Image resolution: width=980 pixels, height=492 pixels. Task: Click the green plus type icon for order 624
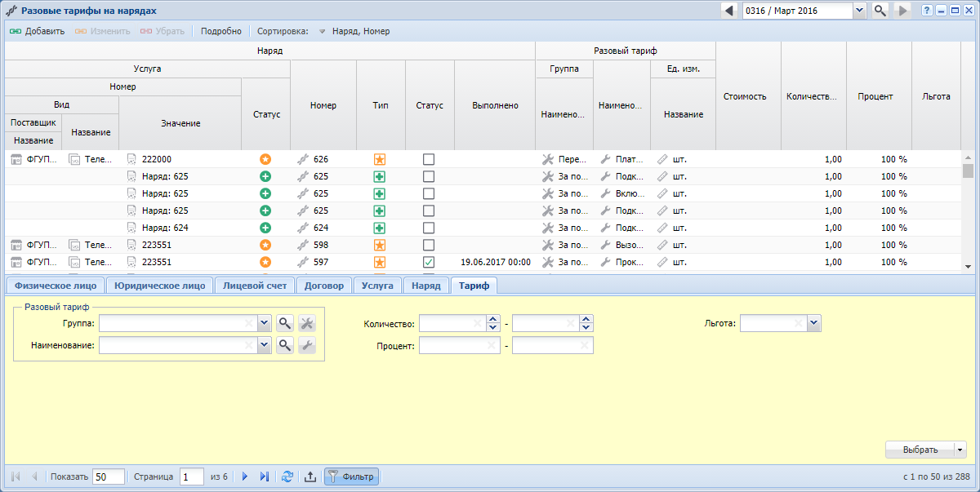pos(380,228)
